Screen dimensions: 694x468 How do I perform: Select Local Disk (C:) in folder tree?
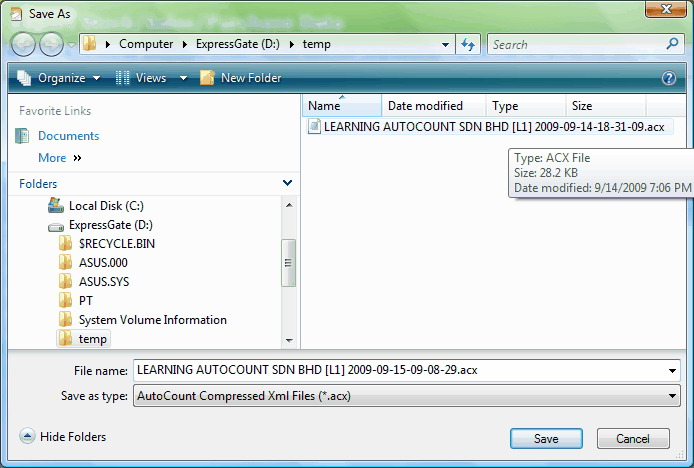tap(106, 206)
